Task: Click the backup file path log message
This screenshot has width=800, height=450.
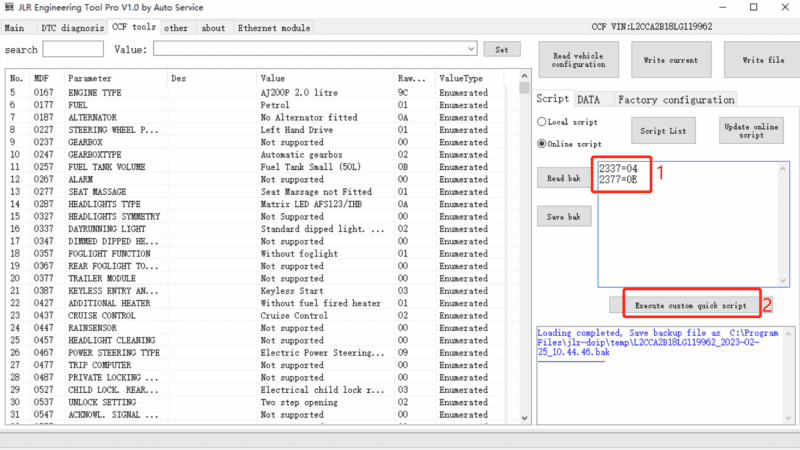Action: point(658,342)
